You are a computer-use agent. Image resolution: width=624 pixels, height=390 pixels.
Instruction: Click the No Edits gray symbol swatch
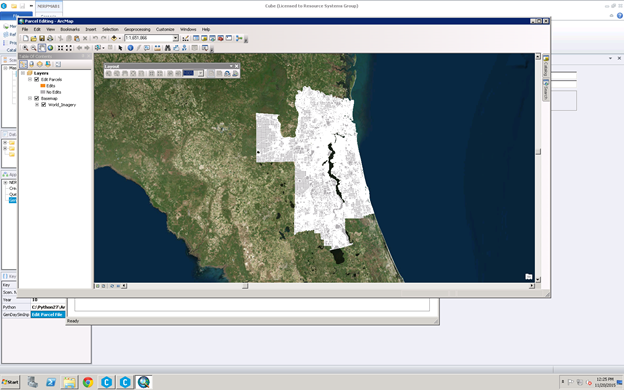click(x=43, y=92)
